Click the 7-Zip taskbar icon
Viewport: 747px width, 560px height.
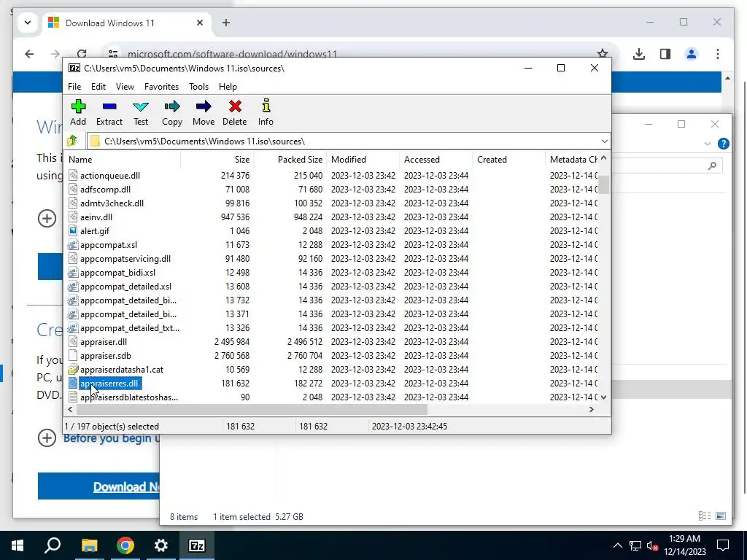(x=197, y=545)
